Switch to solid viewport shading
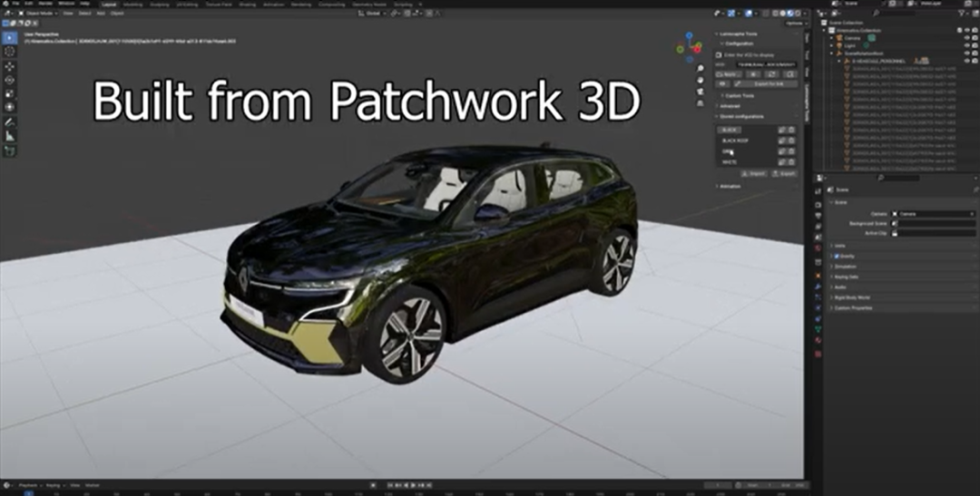This screenshot has width=980, height=496. click(x=783, y=13)
